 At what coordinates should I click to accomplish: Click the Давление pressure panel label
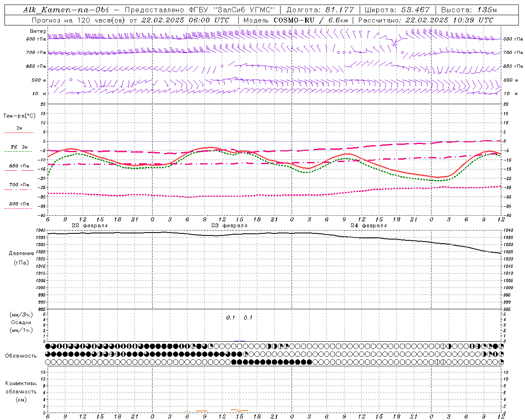point(21,253)
